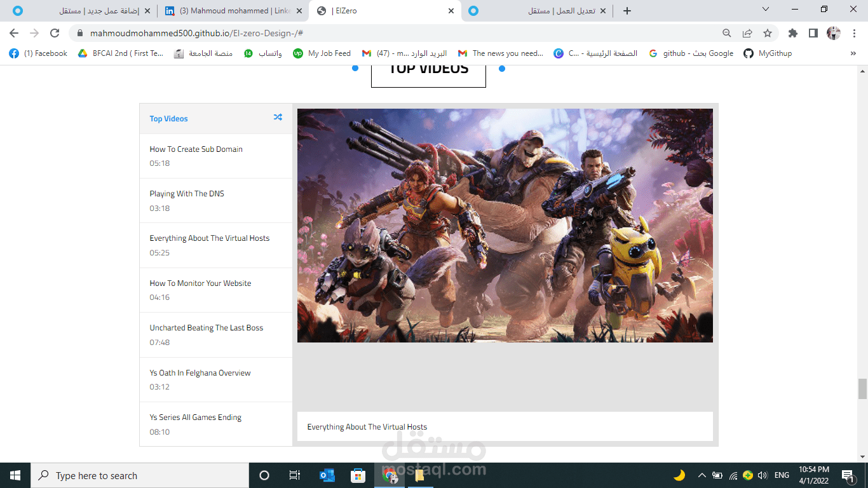868x488 pixels.
Task: Open Outlook from the taskbar
Action: coord(327,475)
